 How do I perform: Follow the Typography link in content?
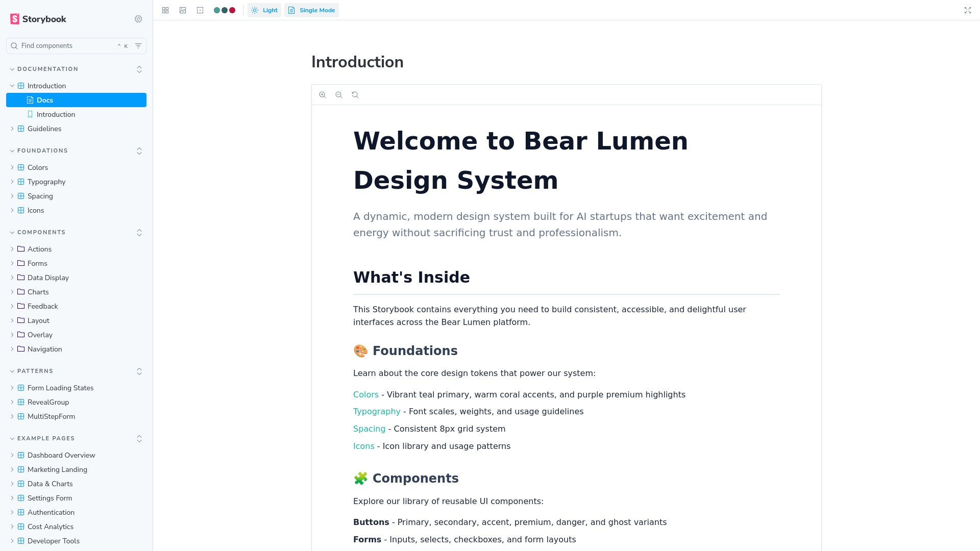[377, 412]
